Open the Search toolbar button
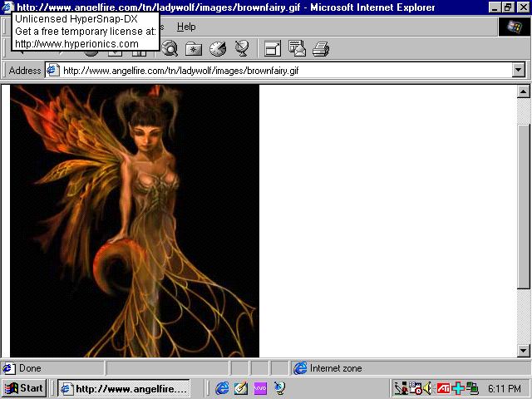The width and height of the screenshot is (532, 399). click(x=170, y=48)
